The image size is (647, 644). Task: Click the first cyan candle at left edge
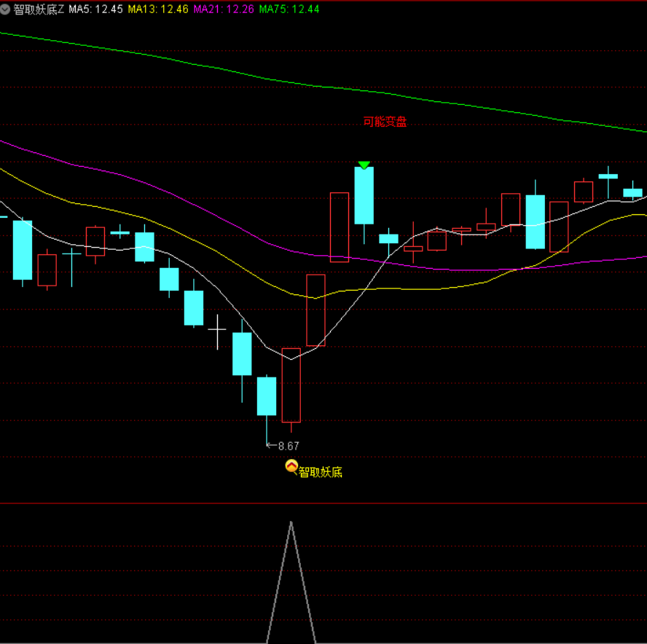pyautogui.click(x=23, y=249)
